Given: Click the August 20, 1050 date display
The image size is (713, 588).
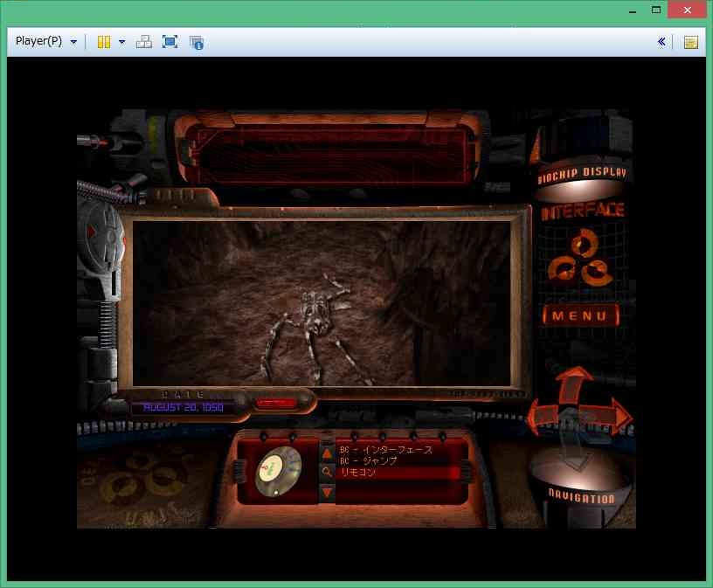Looking at the screenshot, I should tap(183, 407).
